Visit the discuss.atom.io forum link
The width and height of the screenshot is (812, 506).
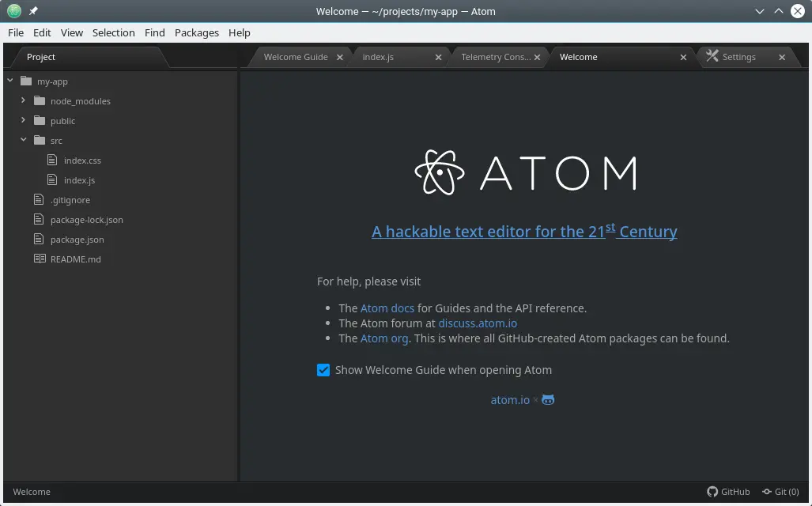tap(478, 323)
